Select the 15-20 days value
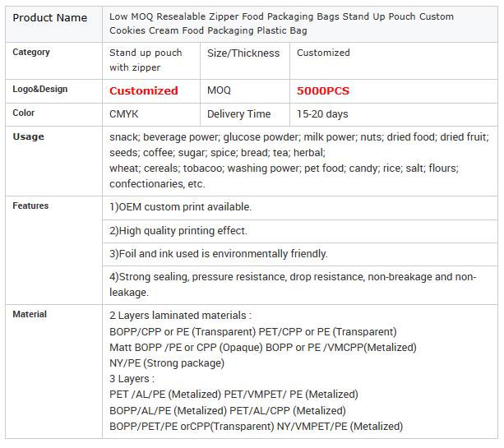The image size is (504, 448). tap(322, 114)
